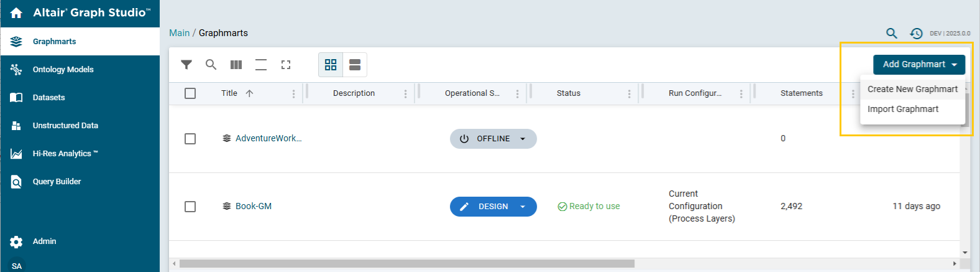Open the history clock icon
Screen dimensions: 980x272
point(916,34)
